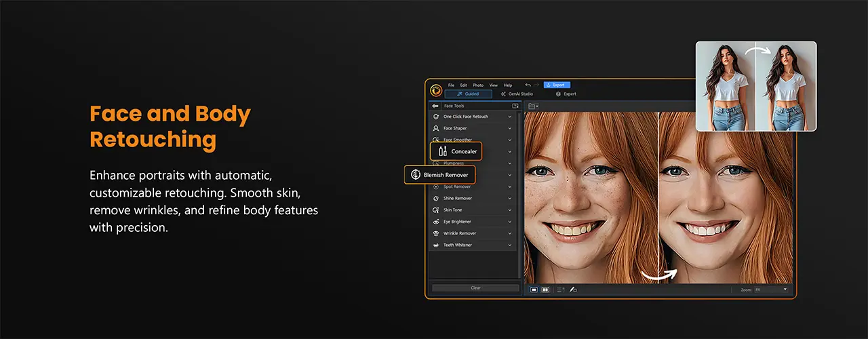Switch to the GenAI Studio tab

(x=517, y=94)
